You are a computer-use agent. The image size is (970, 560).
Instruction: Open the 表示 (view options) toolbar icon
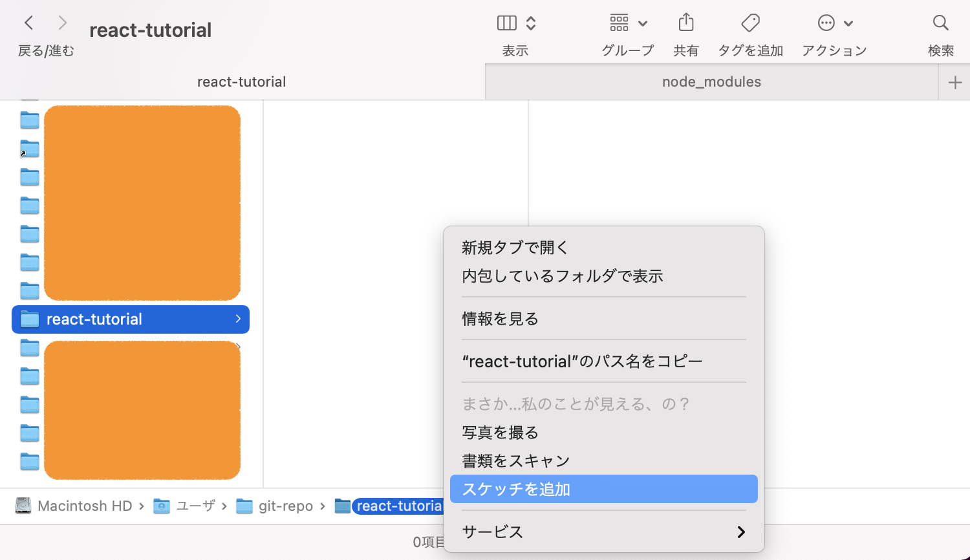(507, 23)
